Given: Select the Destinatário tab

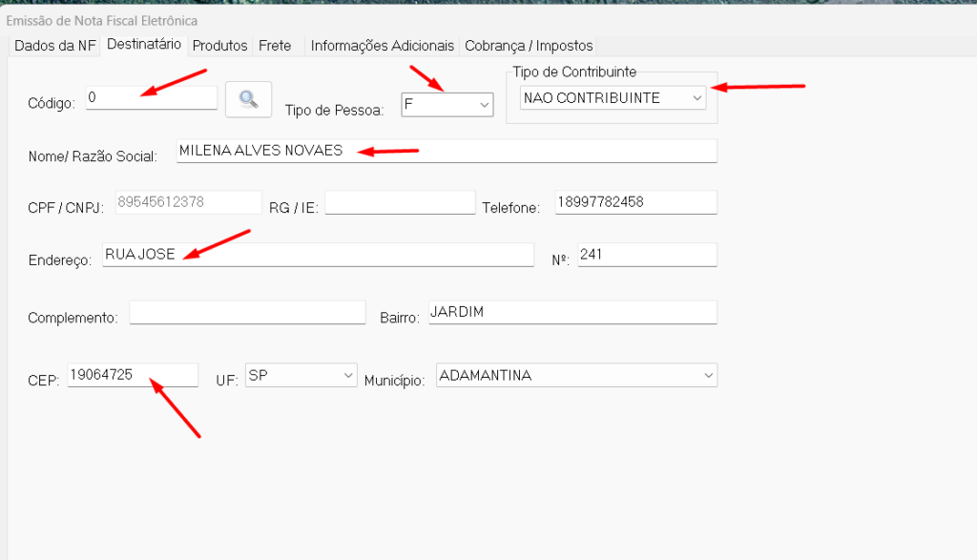Looking at the screenshot, I should pos(144,44).
